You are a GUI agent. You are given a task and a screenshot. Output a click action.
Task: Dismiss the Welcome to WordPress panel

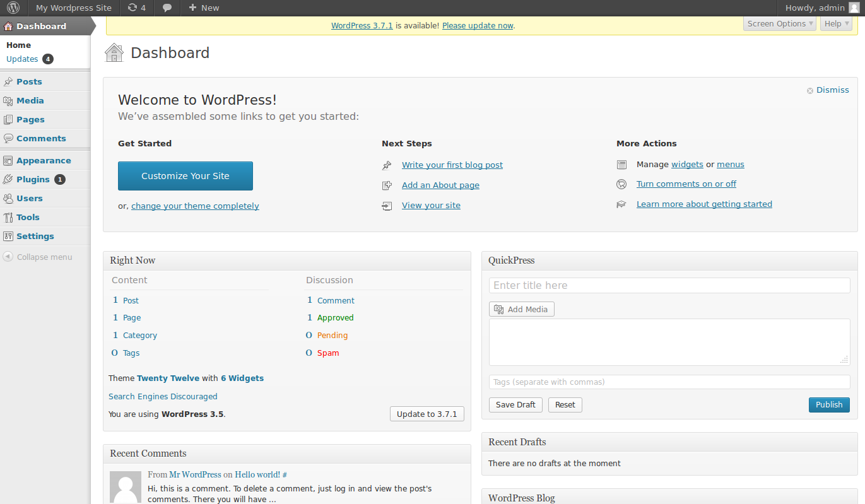click(832, 90)
